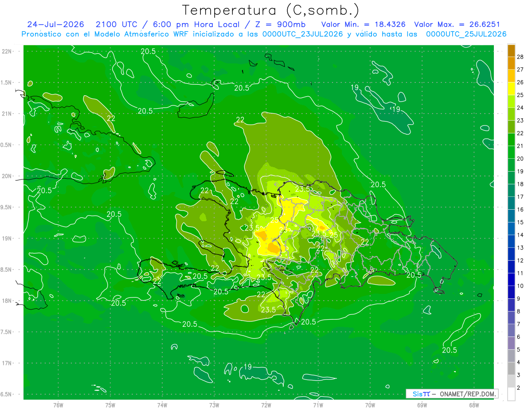Click 'Valor Max. = 26.6251'
532x411 pixels.
coord(457,24)
